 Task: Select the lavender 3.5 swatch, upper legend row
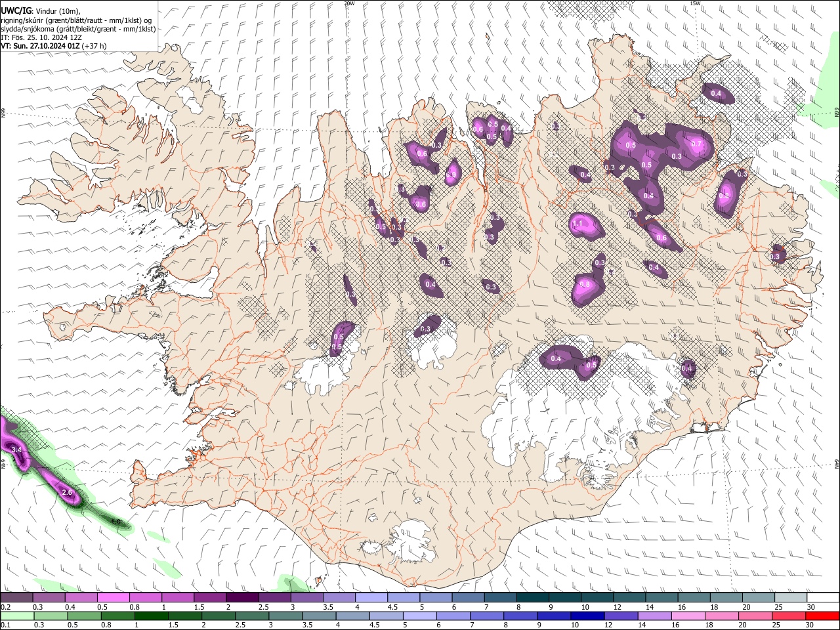tap(339, 598)
